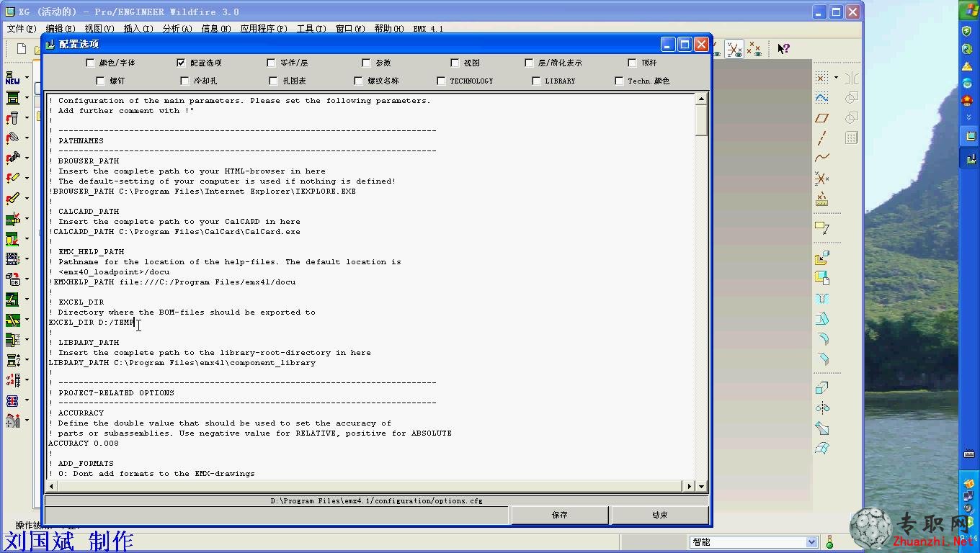Enable the 层/简化表示 checkbox

coord(529,63)
